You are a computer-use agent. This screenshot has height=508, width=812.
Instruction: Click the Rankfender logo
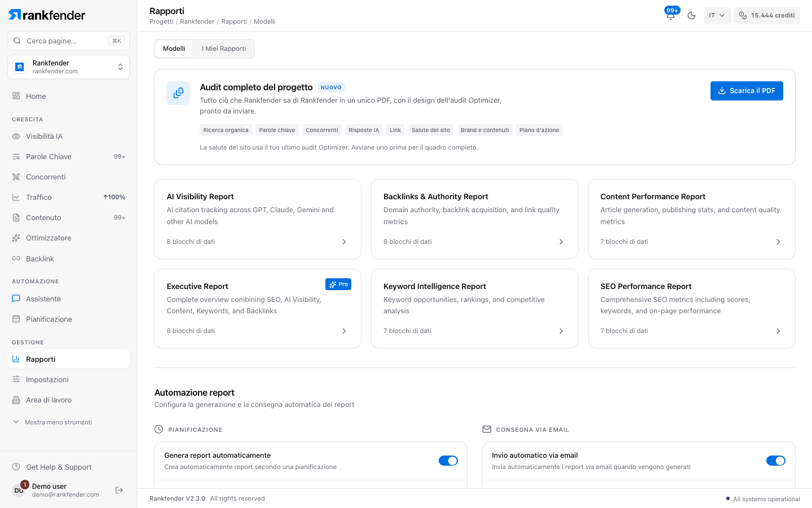47,15
